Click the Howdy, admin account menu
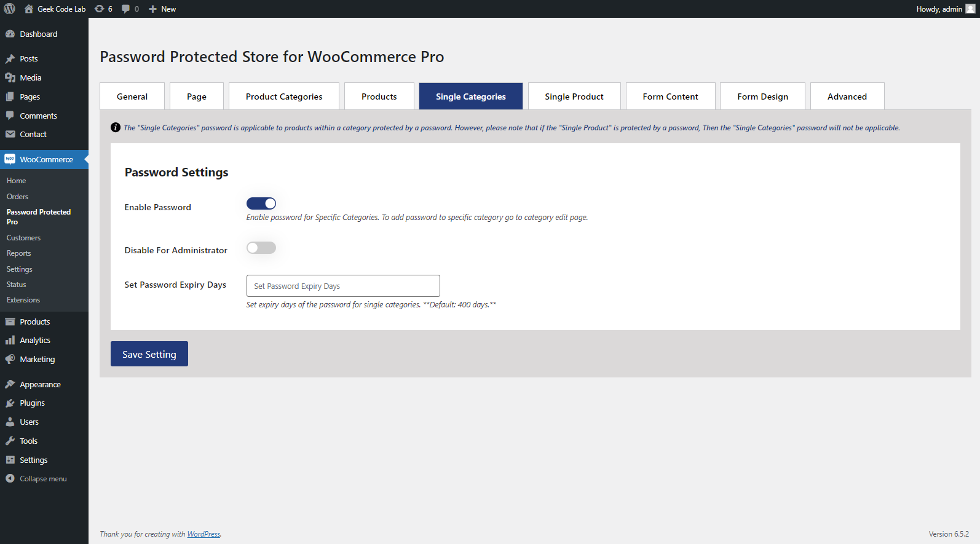Viewport: 980px width, 544px height. coord(946,9)
